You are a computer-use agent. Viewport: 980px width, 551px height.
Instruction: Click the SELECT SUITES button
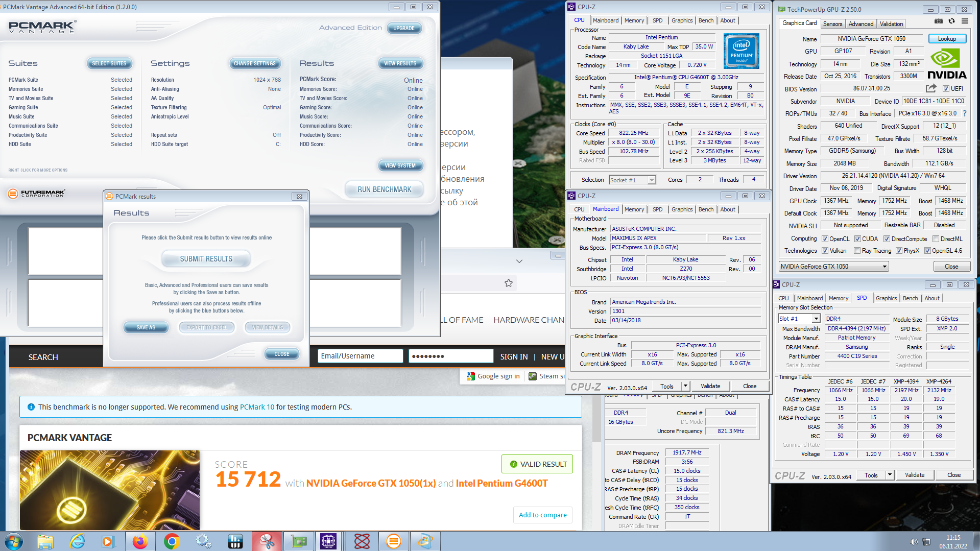[109, 63]
